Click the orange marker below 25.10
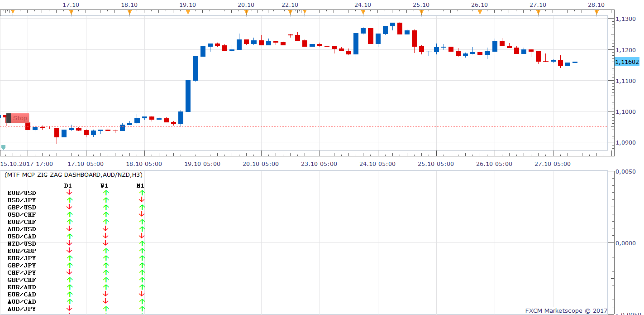Viewport: 644px width, 315px height. click(x=421, y=12)
